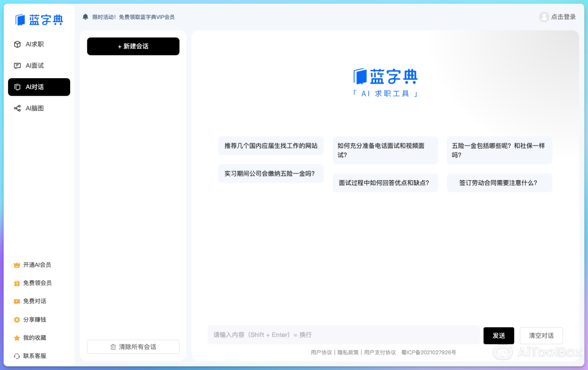Viewport: 588px width, 370px height.
Task: Start a new session with 新建会话
Action: [133, 46]
